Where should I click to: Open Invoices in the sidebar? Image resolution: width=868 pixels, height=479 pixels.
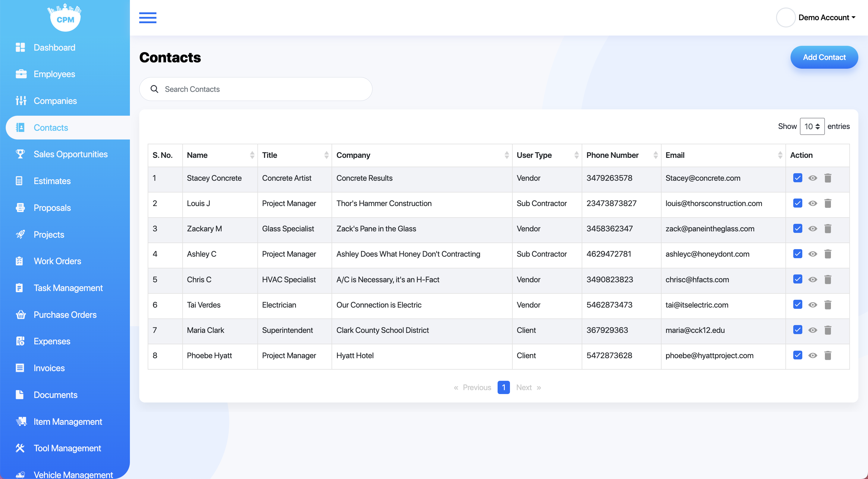pyautogui.click(x=49, y=368)
